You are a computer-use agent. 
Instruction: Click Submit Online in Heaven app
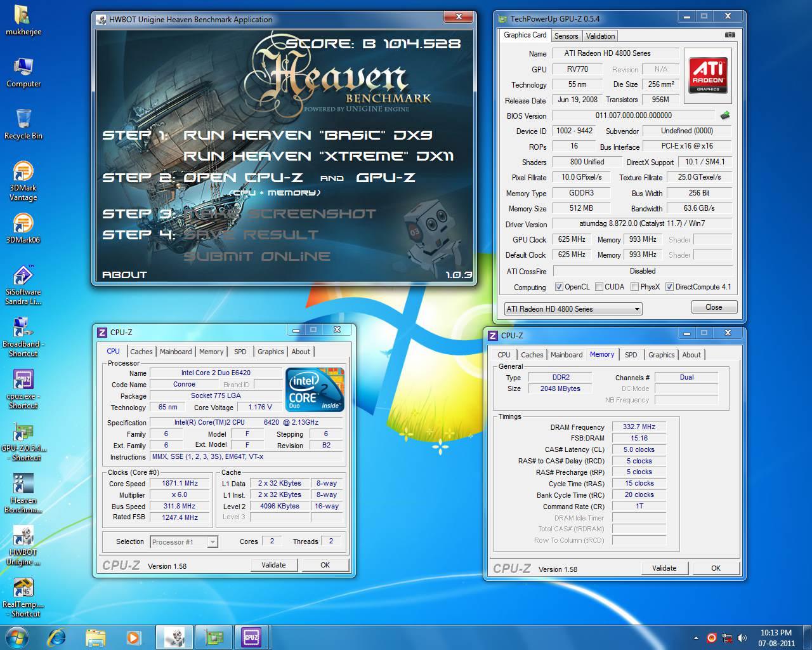(x=257, y=256)
